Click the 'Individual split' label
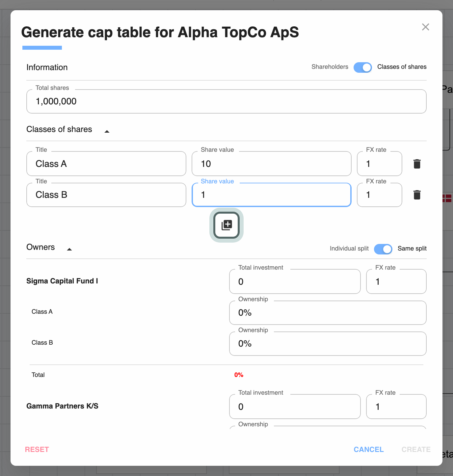This screenshot has width=453, height=476. pos(349,249)
